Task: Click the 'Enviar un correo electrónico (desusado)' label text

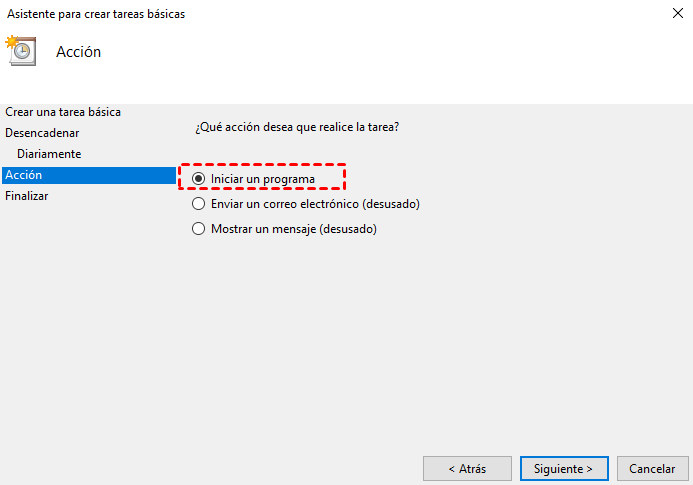Action: pos(315,204)
